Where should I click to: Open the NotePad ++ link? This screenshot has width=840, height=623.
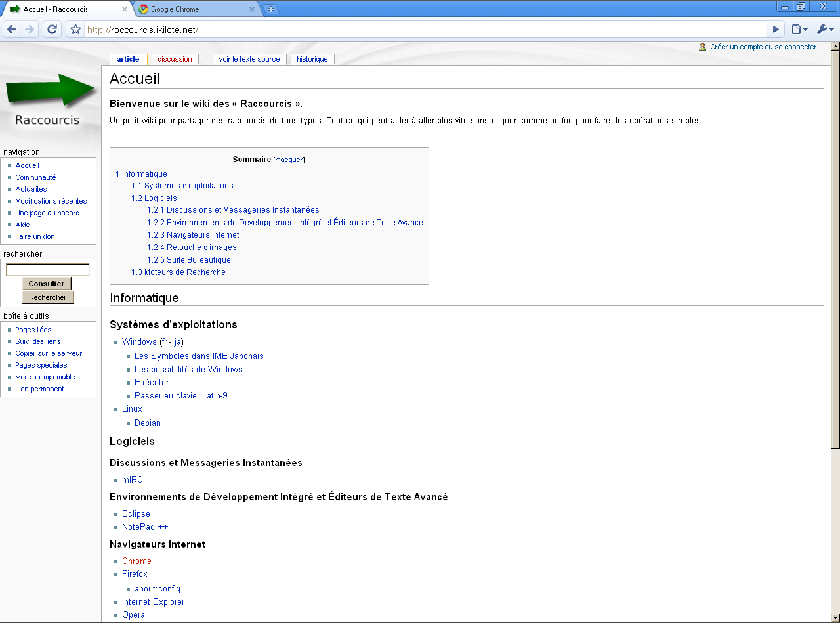(145, 527)
